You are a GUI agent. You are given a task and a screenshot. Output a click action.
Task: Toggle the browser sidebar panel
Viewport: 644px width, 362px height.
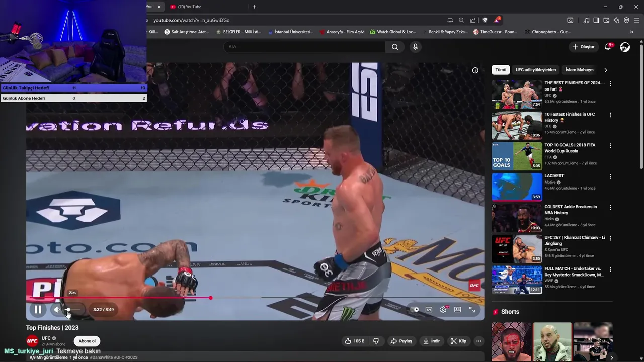pos(596,20)
